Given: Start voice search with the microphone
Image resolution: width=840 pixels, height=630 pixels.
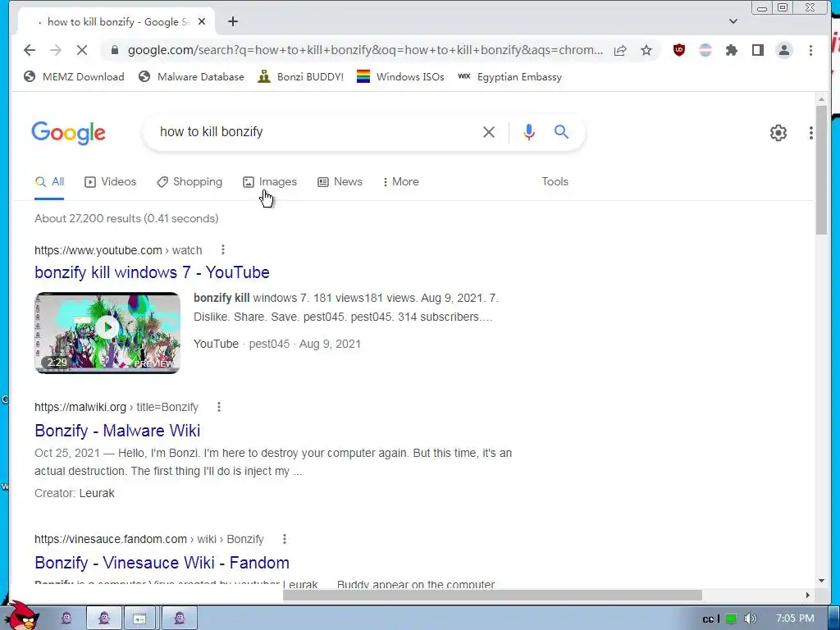Looking at the screenshot, I should [x=529, y=132].
